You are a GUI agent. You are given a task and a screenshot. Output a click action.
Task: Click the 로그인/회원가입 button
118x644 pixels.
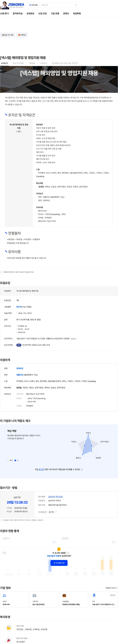point(59,563)
